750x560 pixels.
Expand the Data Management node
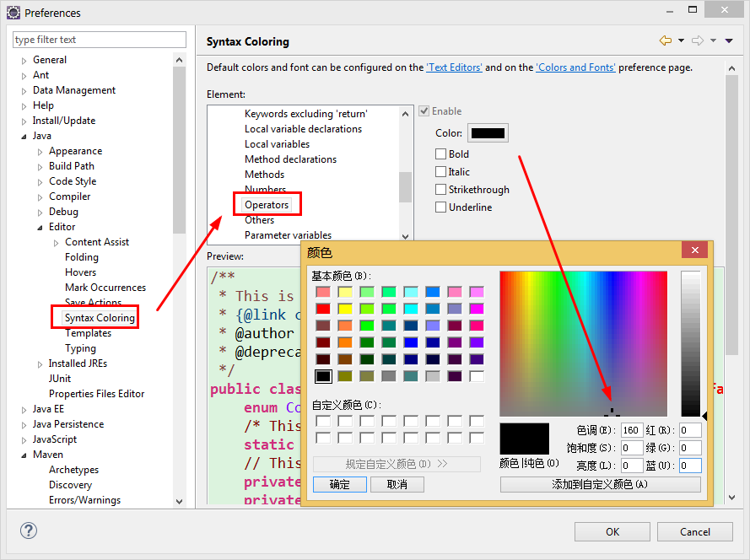24,91
